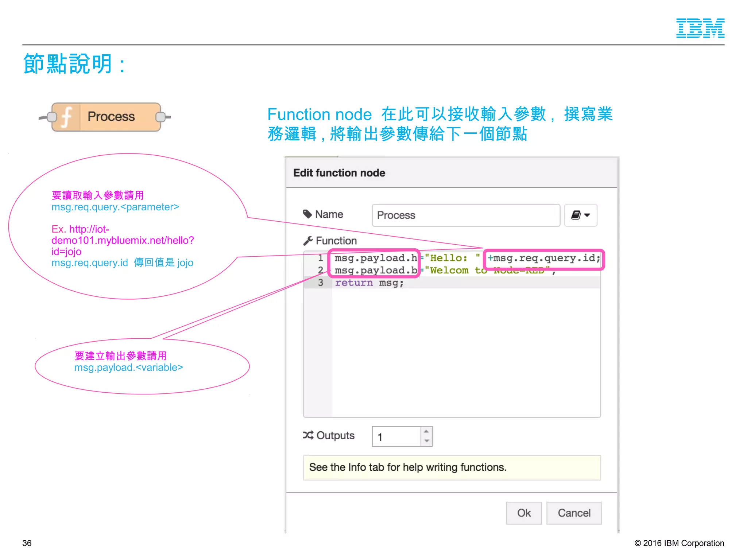Click the wrench icon beside Function
The width and height of the screenshot is (747, 560).
tap(308, 241)
